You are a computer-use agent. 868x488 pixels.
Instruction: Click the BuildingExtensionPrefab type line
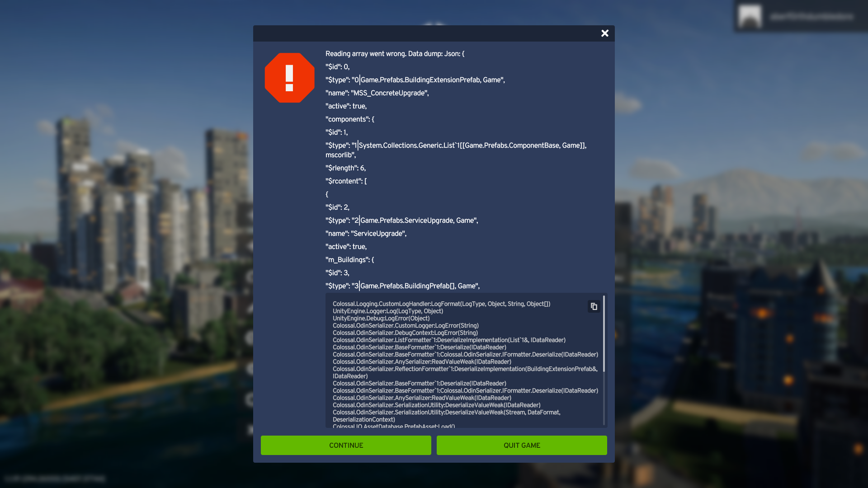point(415,80)
